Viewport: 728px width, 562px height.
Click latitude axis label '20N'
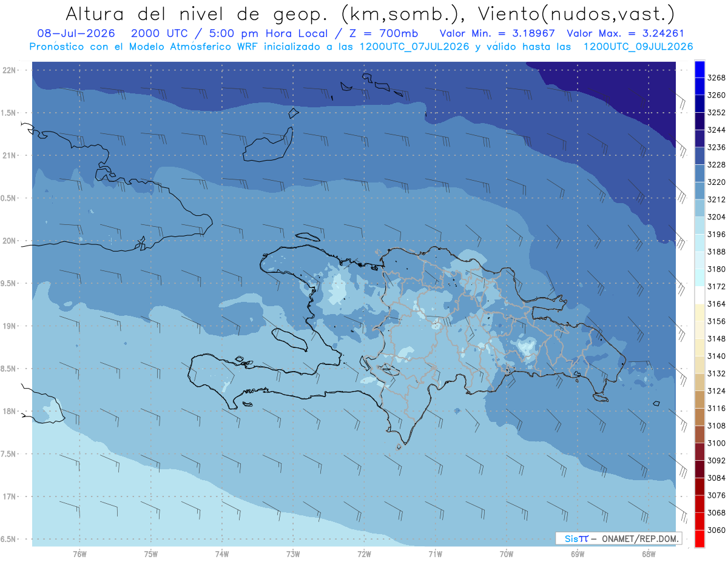point(10,241)
